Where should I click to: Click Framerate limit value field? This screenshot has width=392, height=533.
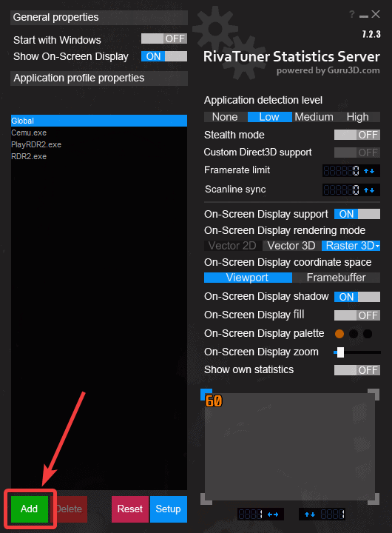tap(342, 171)
